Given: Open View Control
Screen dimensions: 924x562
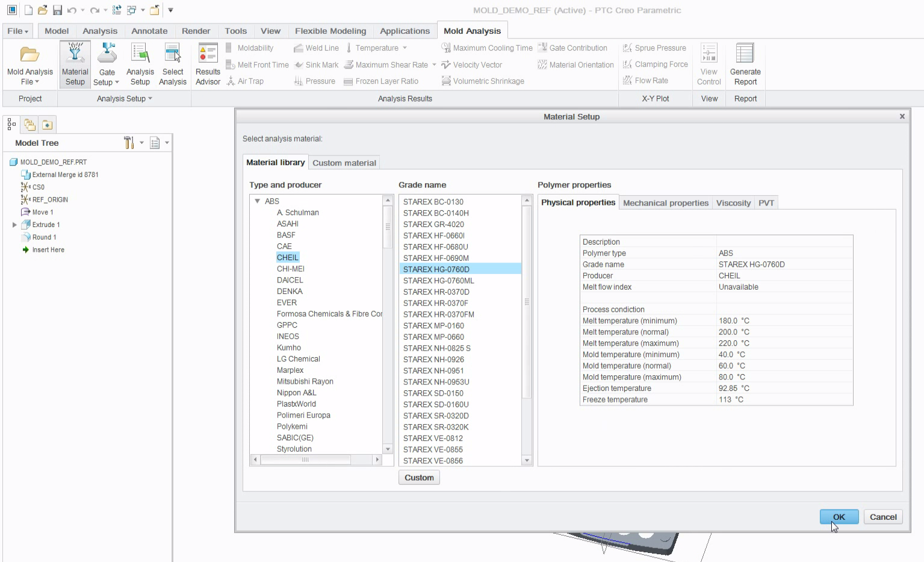Looking at the screenshot, I should 709,64.
